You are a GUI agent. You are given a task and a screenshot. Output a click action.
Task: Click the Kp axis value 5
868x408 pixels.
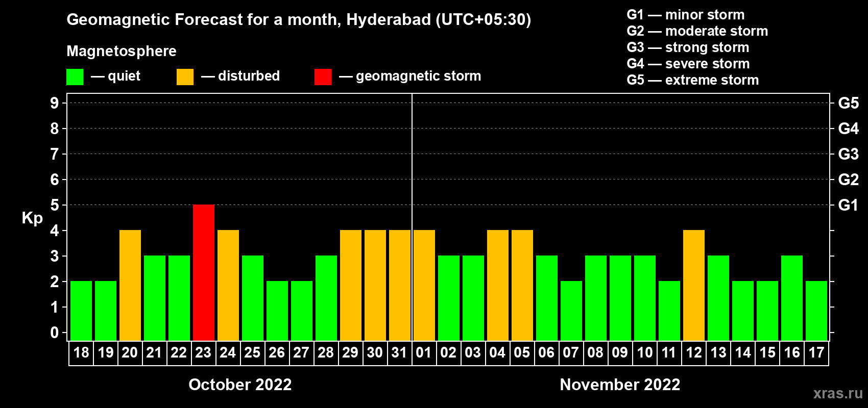tap(55, 205)
